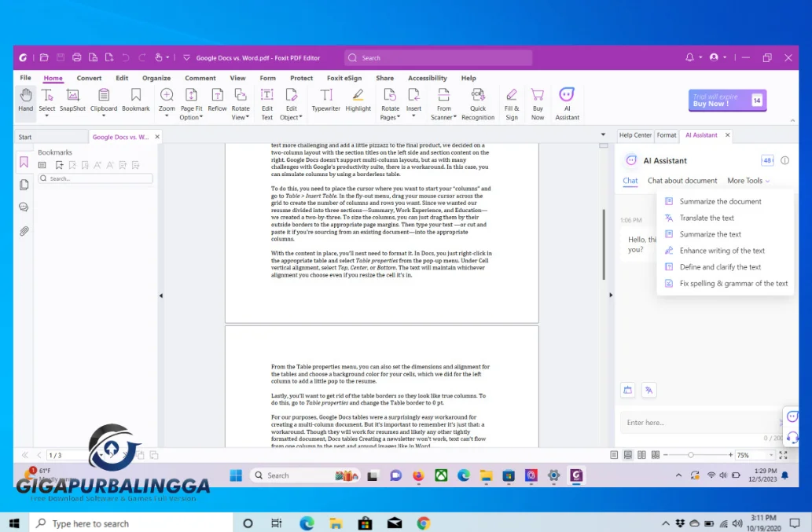
Task: Switch to the Organize ribbon tab
Action: point(156,78)
